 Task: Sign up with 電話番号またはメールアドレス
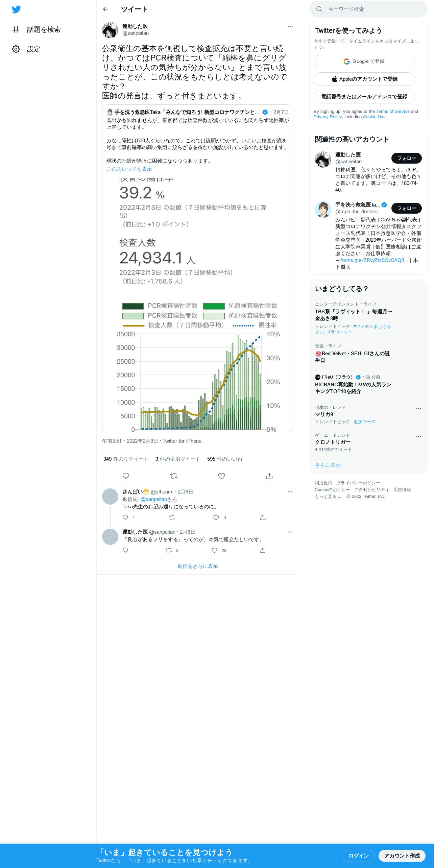click(364, 97)
